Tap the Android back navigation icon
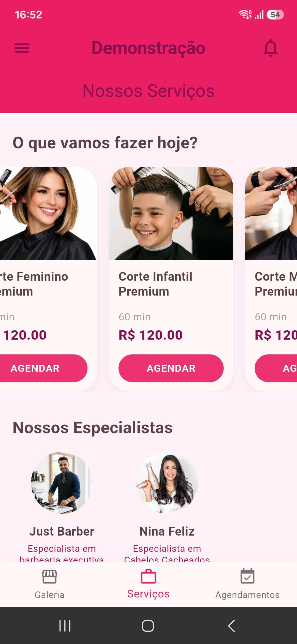Screen dimensions: 297x644 pos(232,626)
